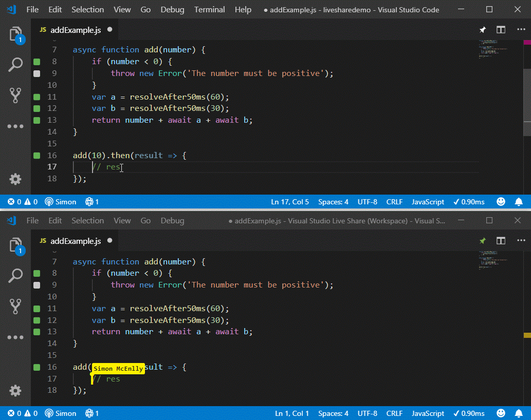Viewport: 531px width, 420px height.
Task: Open Live Share options via Simon status item
Action: (x=60, y=202)
